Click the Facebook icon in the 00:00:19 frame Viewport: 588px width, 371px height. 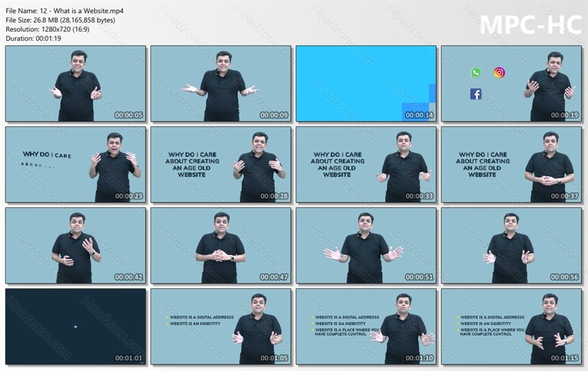476,94
